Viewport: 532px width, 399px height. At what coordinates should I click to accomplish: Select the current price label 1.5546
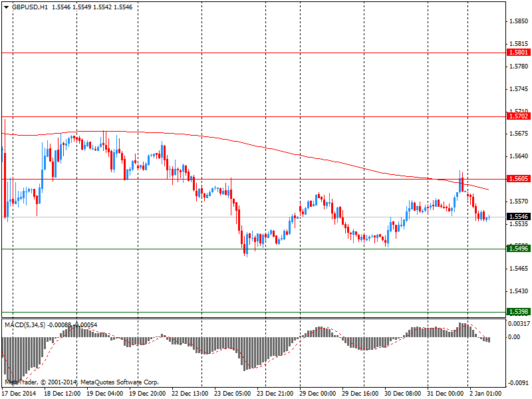(x=519, y=217)
